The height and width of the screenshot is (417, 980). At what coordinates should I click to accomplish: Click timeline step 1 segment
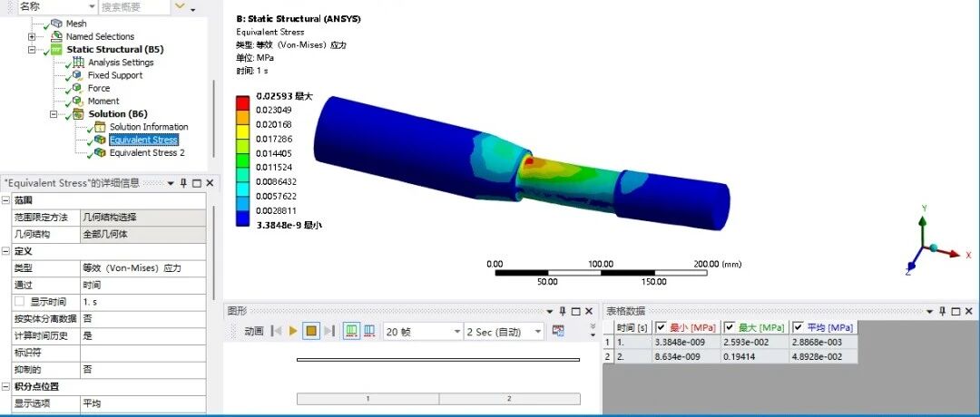[x=367, y=398]
